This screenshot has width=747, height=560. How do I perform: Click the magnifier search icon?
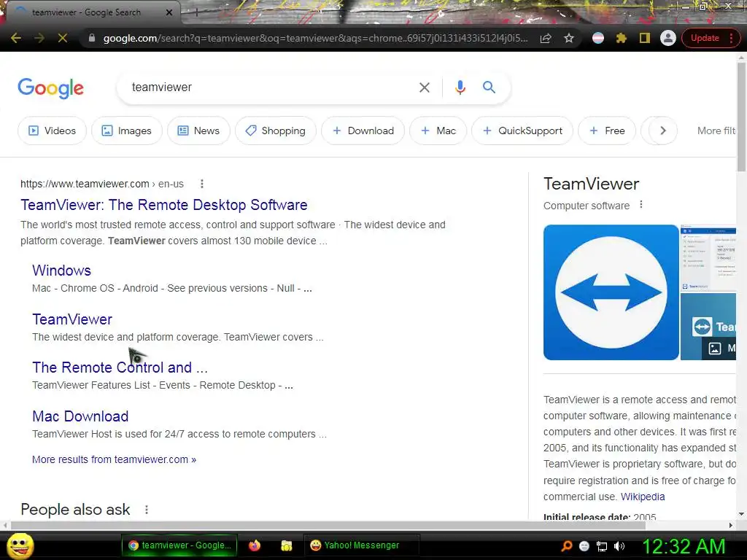[x=489, y=87]
